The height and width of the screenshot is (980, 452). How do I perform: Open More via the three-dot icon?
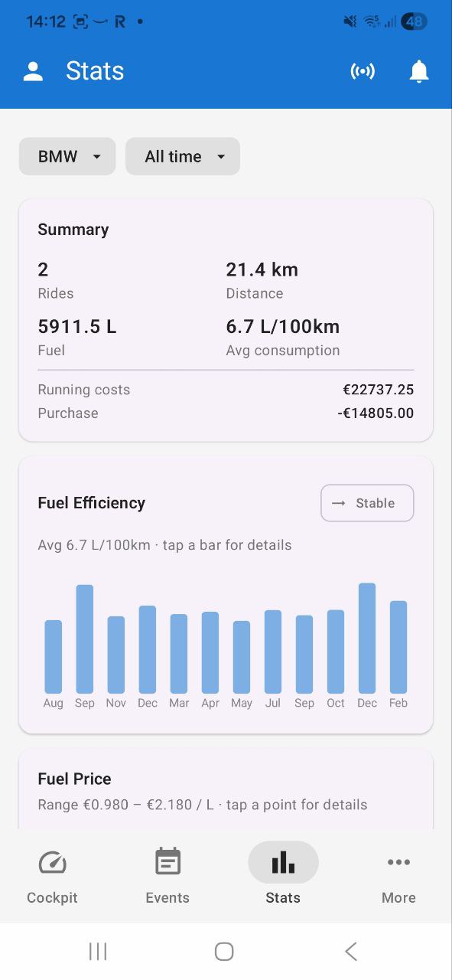398,862
